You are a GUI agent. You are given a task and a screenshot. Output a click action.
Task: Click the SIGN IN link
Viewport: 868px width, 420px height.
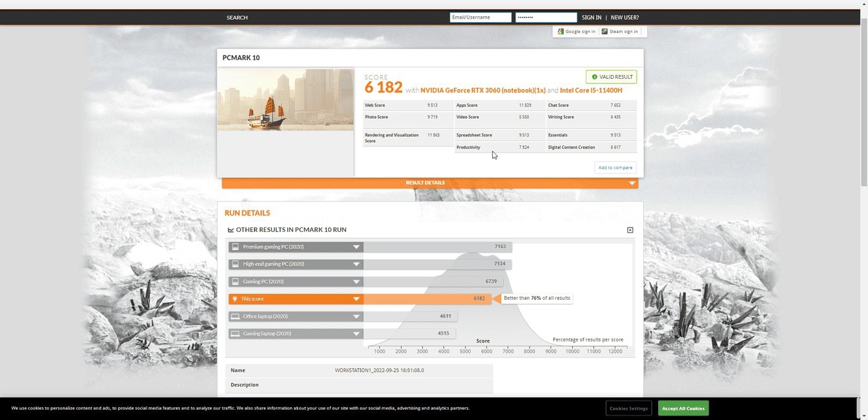pos(592,17)
